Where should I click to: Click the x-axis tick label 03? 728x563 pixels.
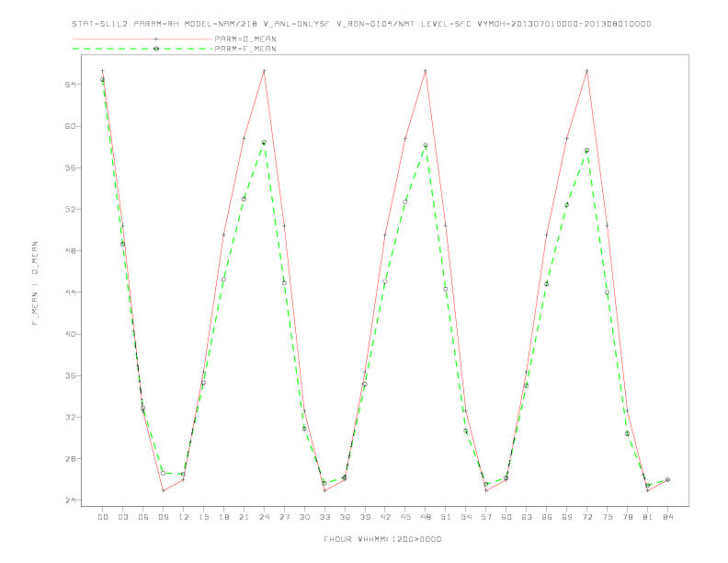click(x=122, y=517)
